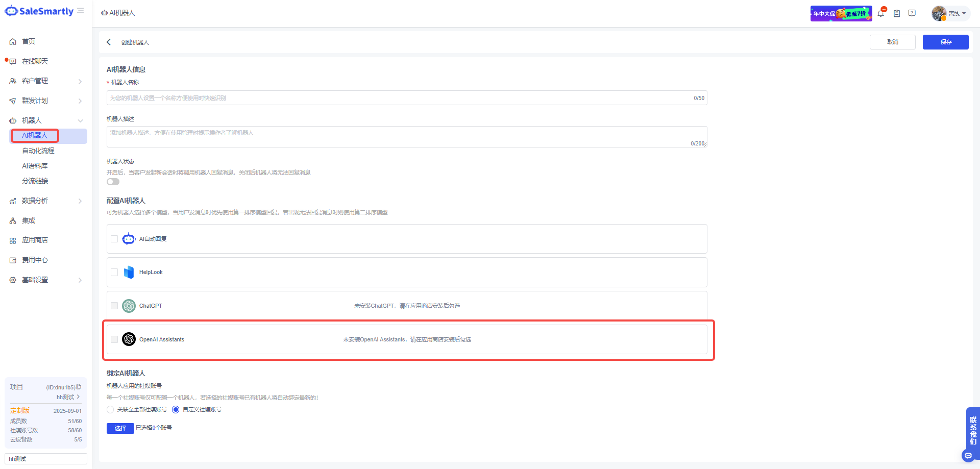
Task: Click the ChatGPT not-installed notice text
Action: 407,306
